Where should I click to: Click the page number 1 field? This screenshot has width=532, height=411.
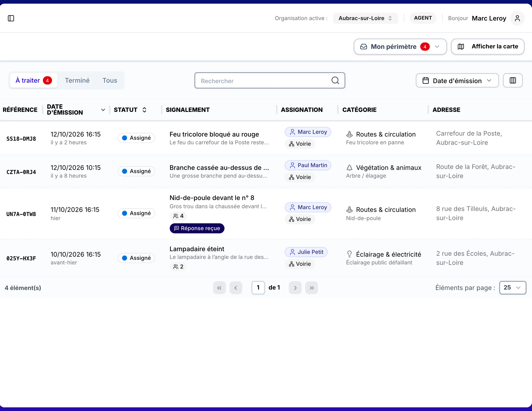(258, 288)
